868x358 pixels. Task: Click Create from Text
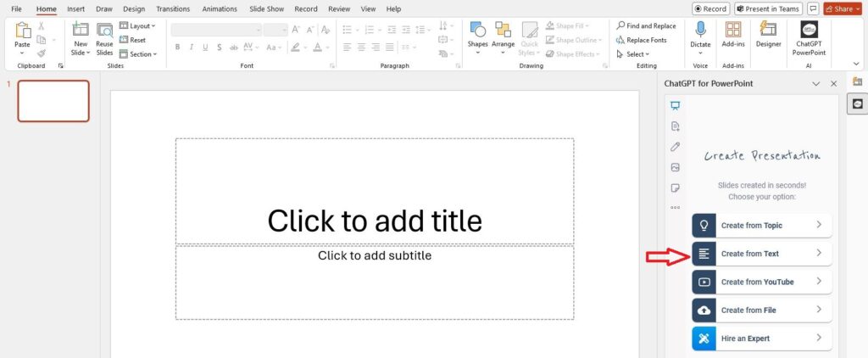pyautogui.click(x=762, y=254)
